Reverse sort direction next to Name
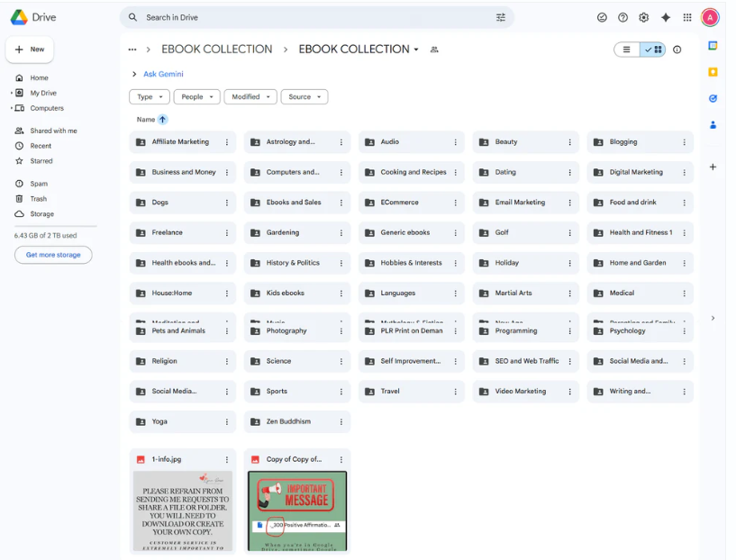Screen dimensions: 736x560 coord(163,119)
